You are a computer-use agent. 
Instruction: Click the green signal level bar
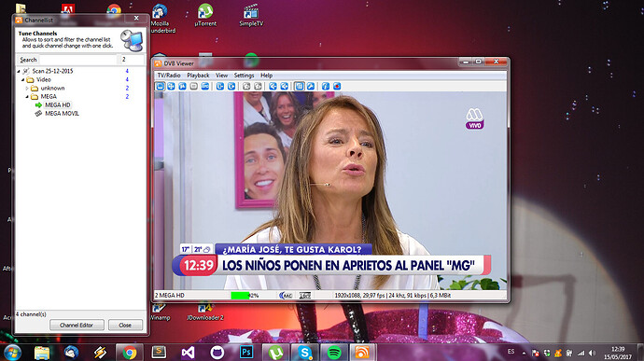tap(240, 296)
